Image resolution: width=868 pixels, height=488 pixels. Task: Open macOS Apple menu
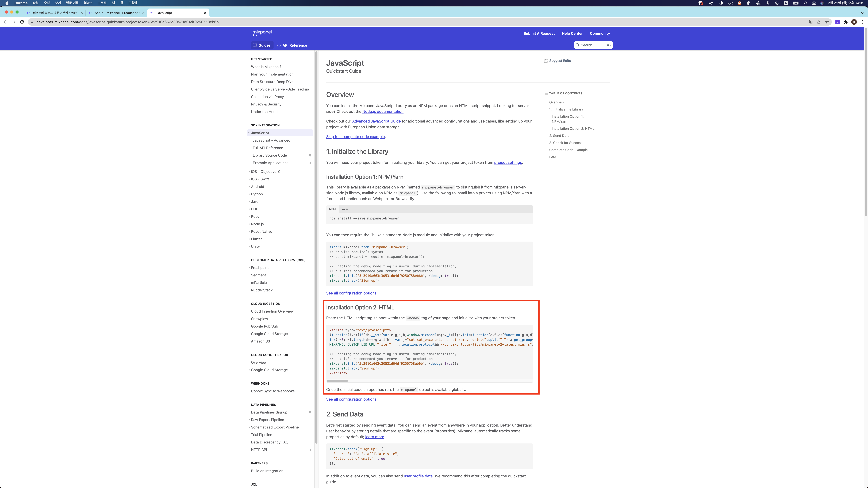coord(7,3)
